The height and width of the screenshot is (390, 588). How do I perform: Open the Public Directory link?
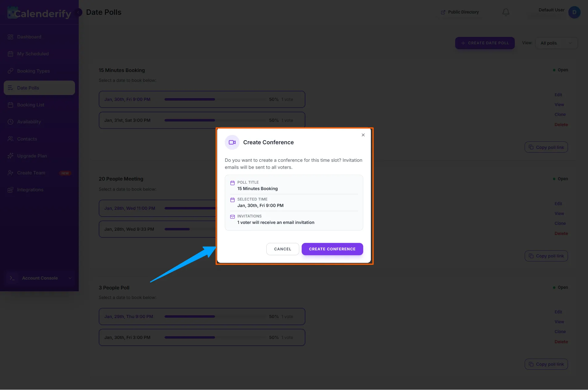(460, 12)
